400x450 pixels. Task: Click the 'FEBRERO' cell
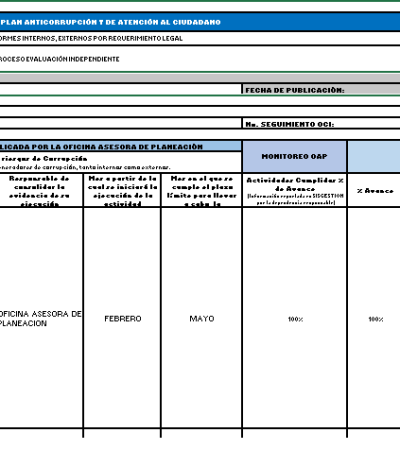click(123, 319)
